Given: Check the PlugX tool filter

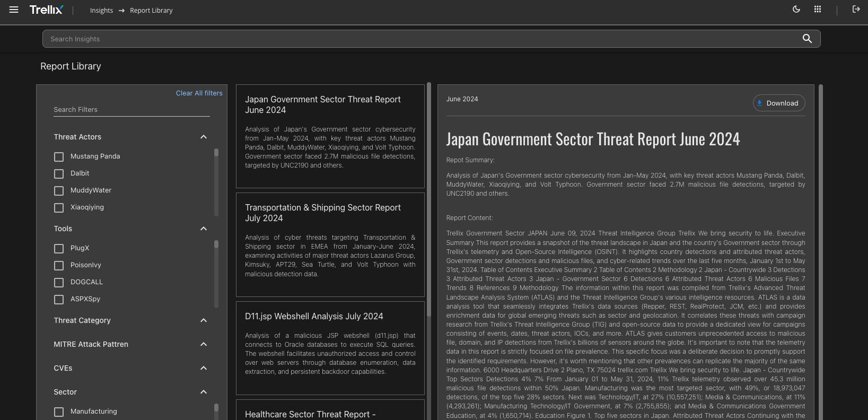Looking at the screenshot, I should (59, 249).
